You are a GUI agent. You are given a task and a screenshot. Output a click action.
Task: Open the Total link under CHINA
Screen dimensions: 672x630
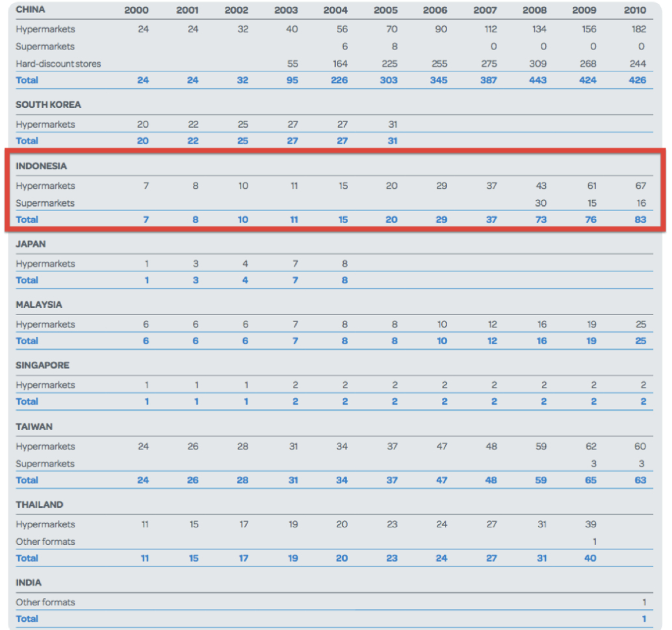click(x=27, y=81)
